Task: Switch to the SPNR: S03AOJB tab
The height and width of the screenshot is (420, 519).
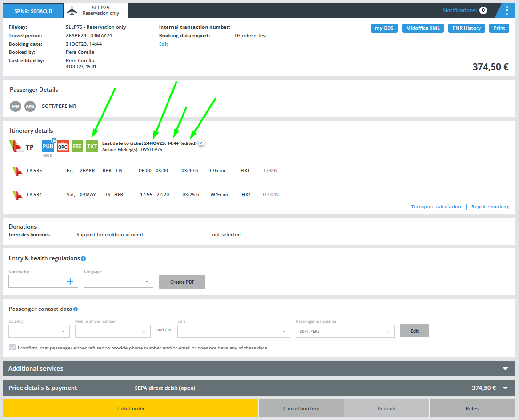Action: [x=33, y=10]
